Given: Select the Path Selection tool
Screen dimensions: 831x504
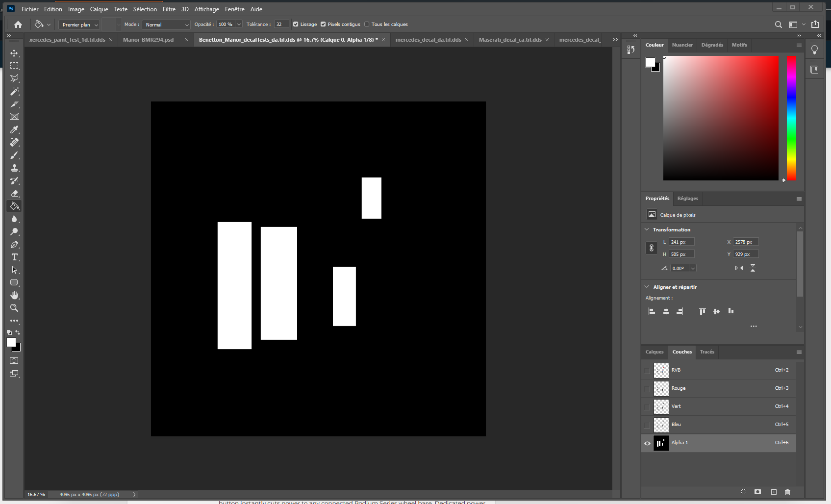Looking at the screenshot, I should tap(14, 270).
